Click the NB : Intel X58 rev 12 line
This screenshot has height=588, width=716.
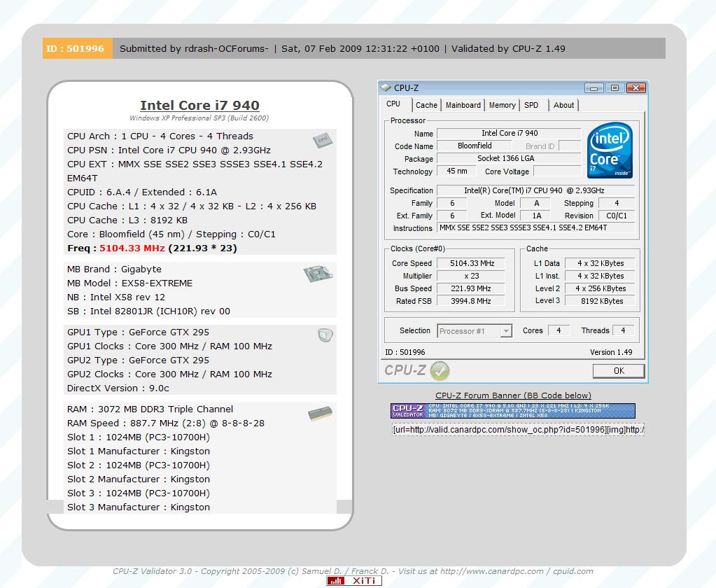point(116,297)
